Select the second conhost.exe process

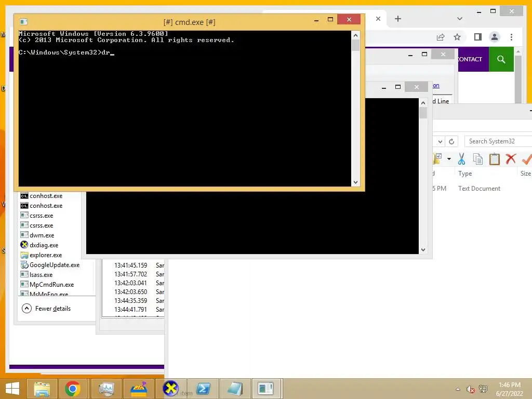coord(46,206)
